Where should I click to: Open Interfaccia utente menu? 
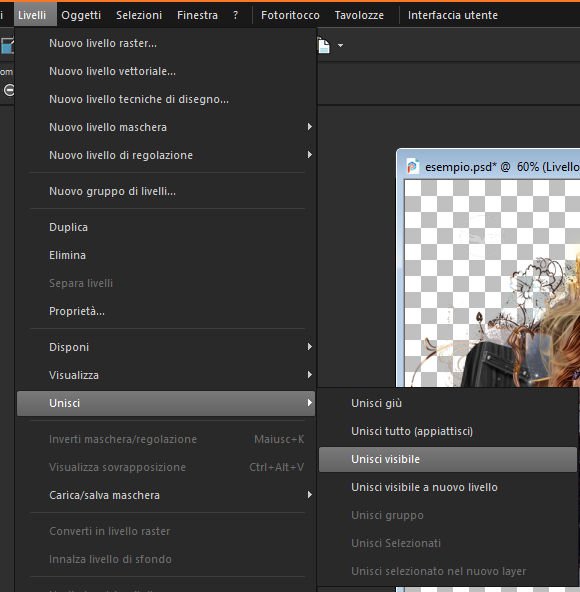point(452,15)
